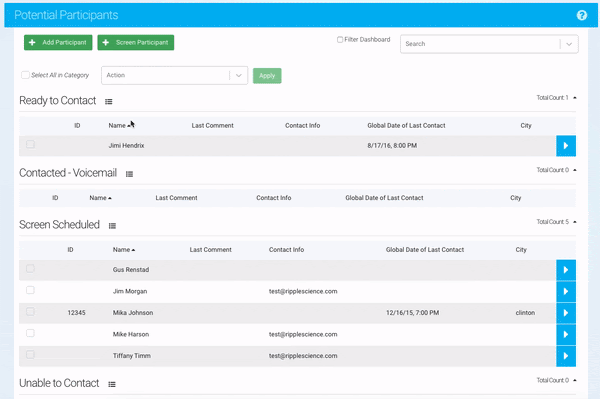The height and width of the screenshot is (399, 600).
Task: Click blue arrow button for Gus Renstad
Action: tap(566, 270)
